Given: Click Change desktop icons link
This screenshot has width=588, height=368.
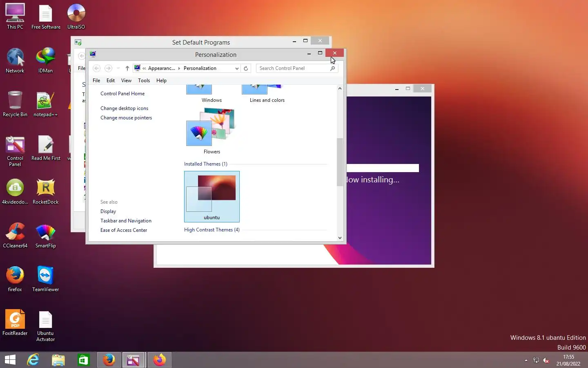Looking at the screenshot, I should tap(125, 108).
